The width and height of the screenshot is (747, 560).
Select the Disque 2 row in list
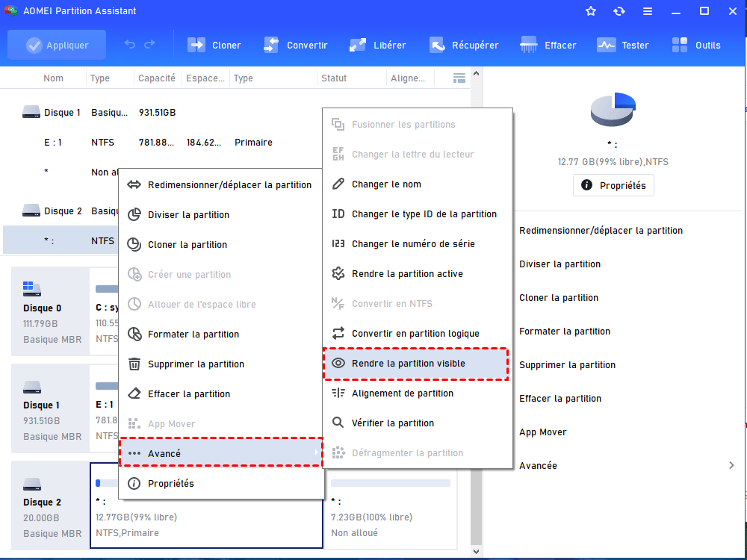click(61, 211)
